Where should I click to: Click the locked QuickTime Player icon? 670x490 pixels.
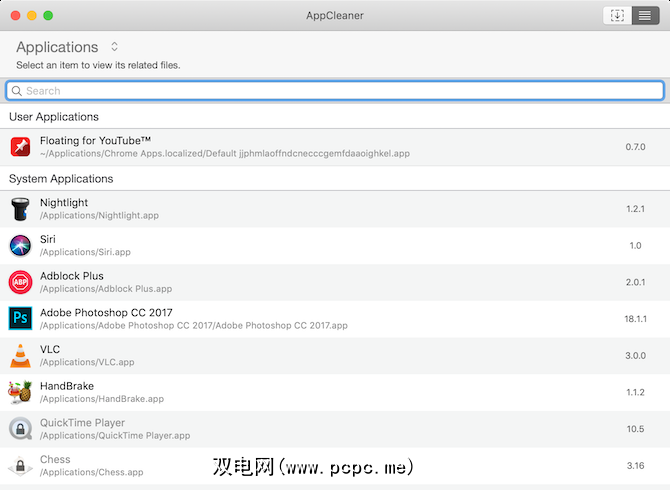[20, 428]
